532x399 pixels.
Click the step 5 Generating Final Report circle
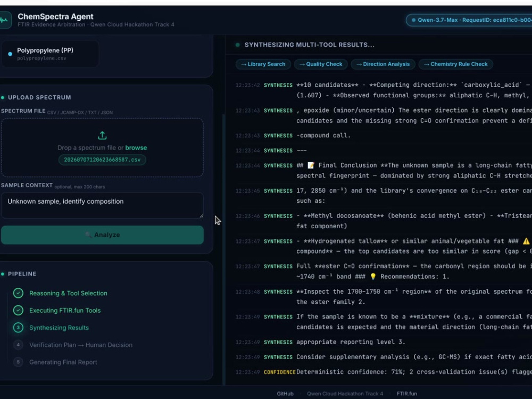[18, 362]
